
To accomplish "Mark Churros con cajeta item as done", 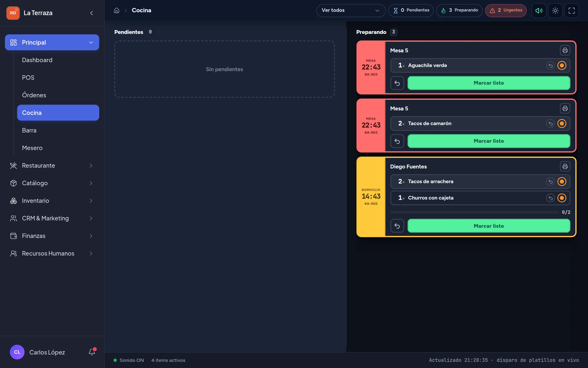I will pyautogui.click(x=562, y=198).
